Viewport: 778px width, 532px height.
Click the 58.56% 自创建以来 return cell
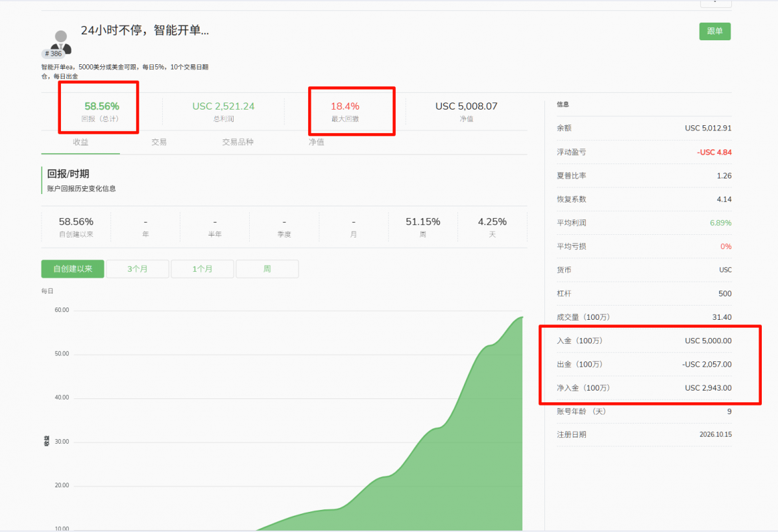(76, 227)
